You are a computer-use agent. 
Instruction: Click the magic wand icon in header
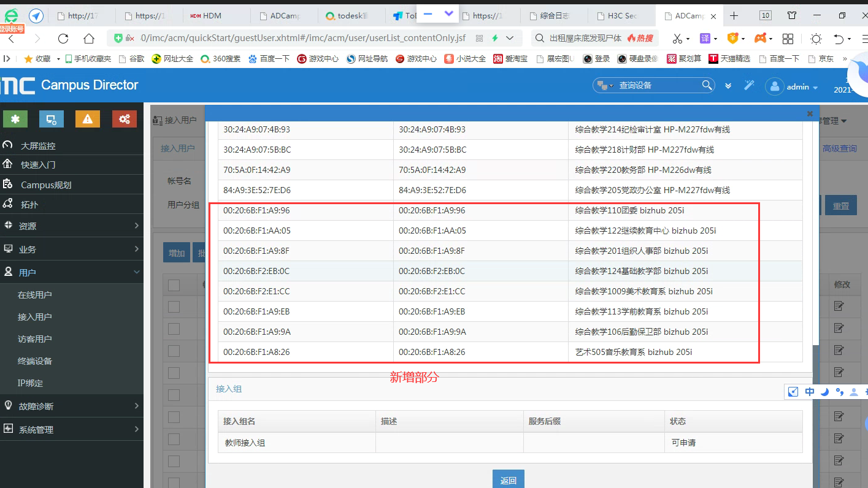coord(749,85)
